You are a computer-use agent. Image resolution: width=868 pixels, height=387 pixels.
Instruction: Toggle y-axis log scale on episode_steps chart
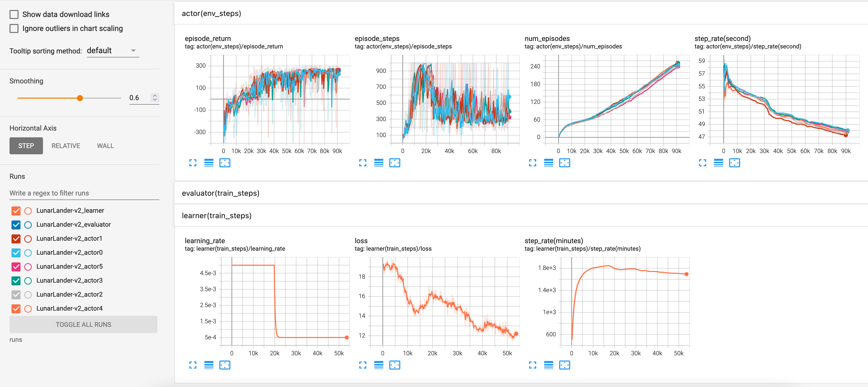[x=379, y=163]
